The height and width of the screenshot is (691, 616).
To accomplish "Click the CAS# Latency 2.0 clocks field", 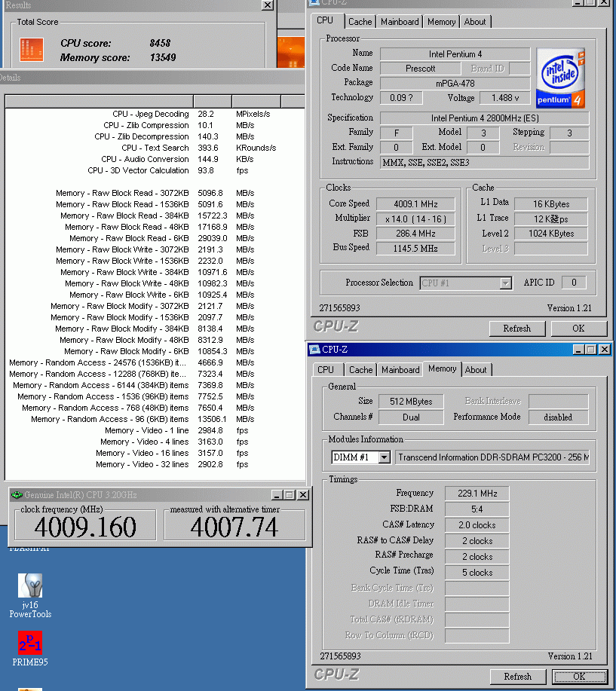I will coord(477,525).
